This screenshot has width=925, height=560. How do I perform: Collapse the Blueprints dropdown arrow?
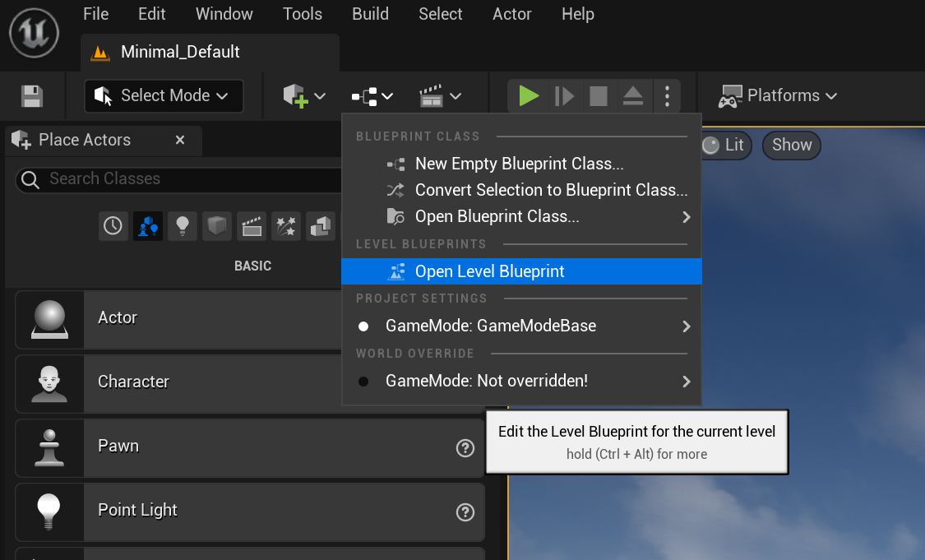point(387,96)
